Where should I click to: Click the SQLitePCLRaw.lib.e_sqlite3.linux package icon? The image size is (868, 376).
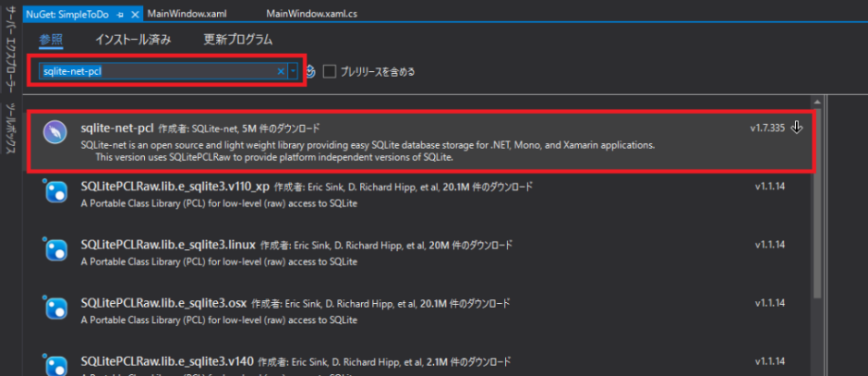(56, 249)
